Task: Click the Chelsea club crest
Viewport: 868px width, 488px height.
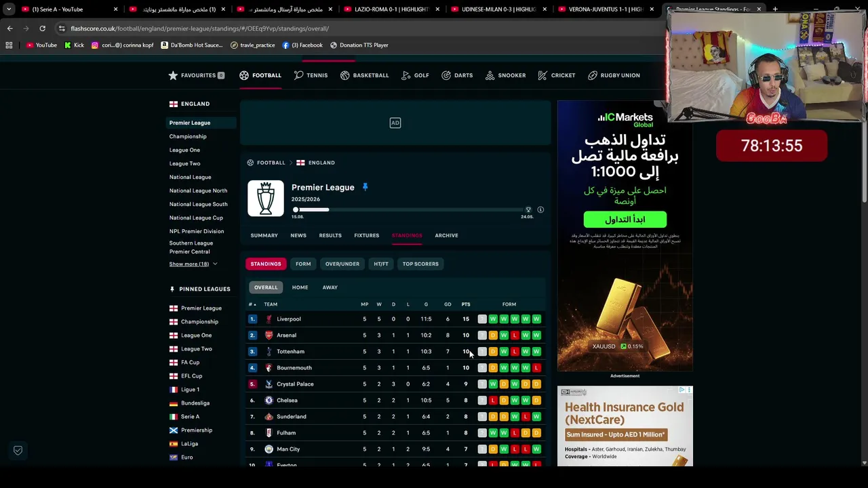Action: 269,400
